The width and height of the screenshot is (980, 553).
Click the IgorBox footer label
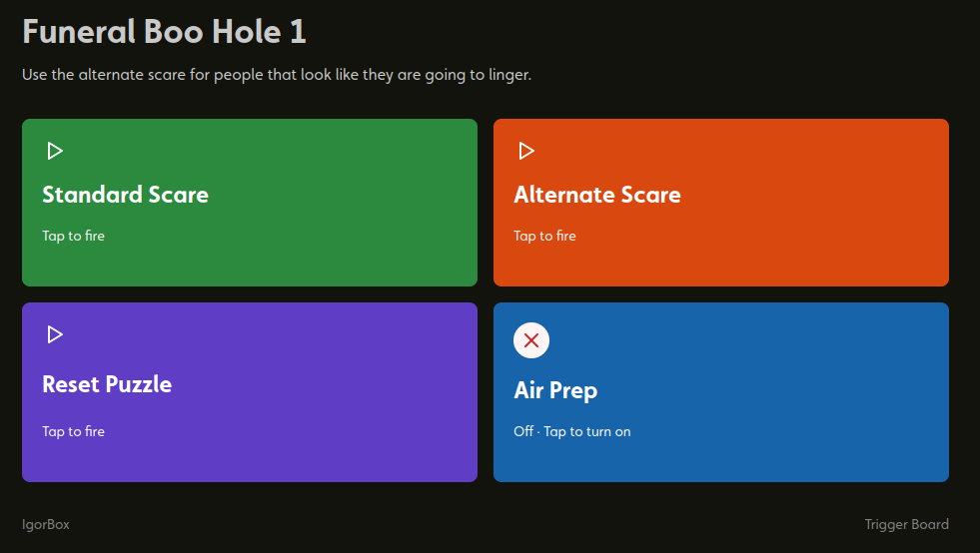(46, 524)
